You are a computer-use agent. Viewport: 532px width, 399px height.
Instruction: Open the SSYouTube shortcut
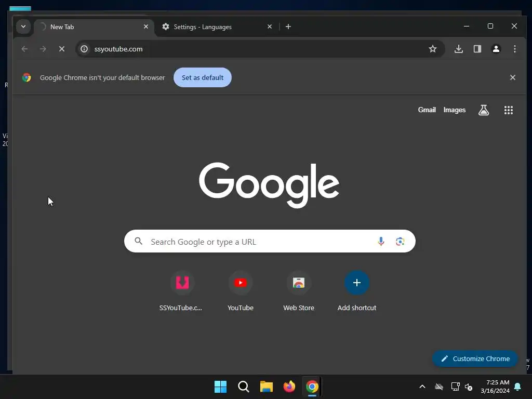tap(182, 291)
